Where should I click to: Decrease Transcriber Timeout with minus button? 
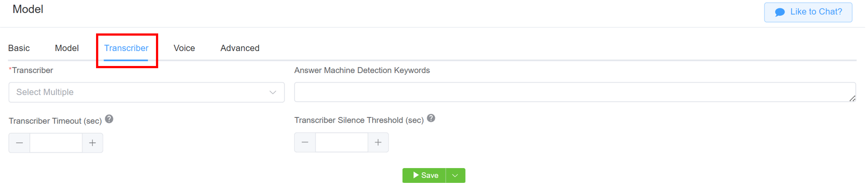[19, 143]
